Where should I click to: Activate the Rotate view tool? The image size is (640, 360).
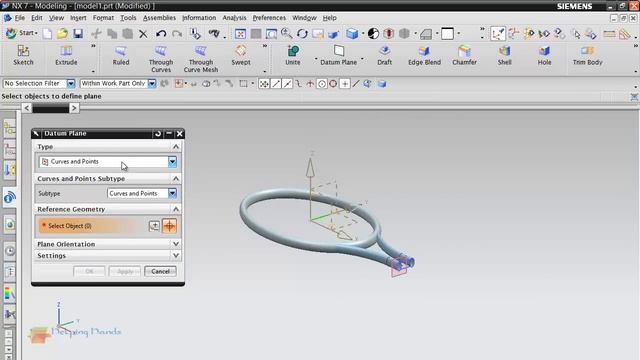[x=302, y=34]
